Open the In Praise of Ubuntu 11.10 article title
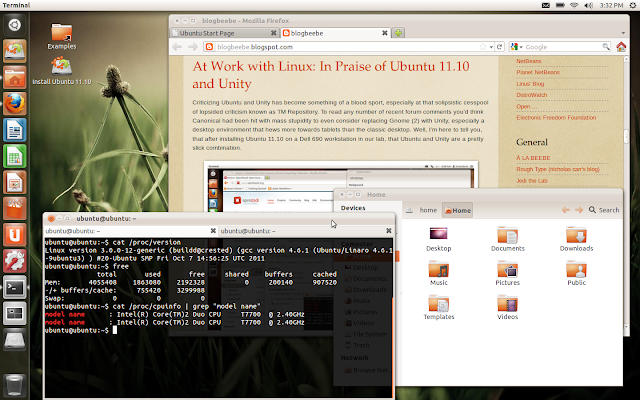This screenshot has width=640, height=400. point(331,75)
